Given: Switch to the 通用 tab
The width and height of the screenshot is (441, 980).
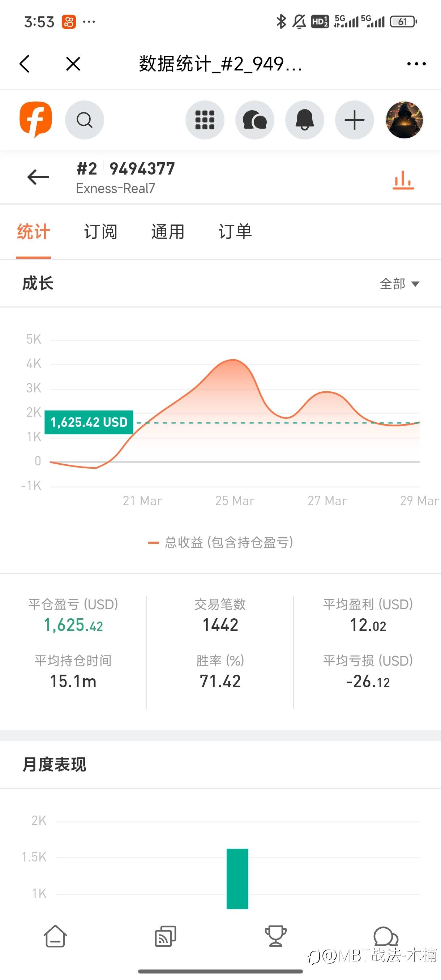Looking at the screenshot, I should [x=168, y=232].
